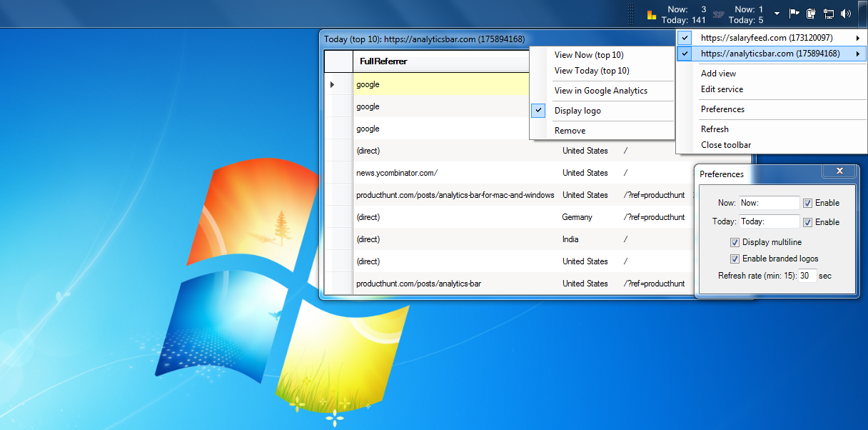Click the Analytics Bar yellow chart logo
This screenshot has width=868, height=430.
652,14
